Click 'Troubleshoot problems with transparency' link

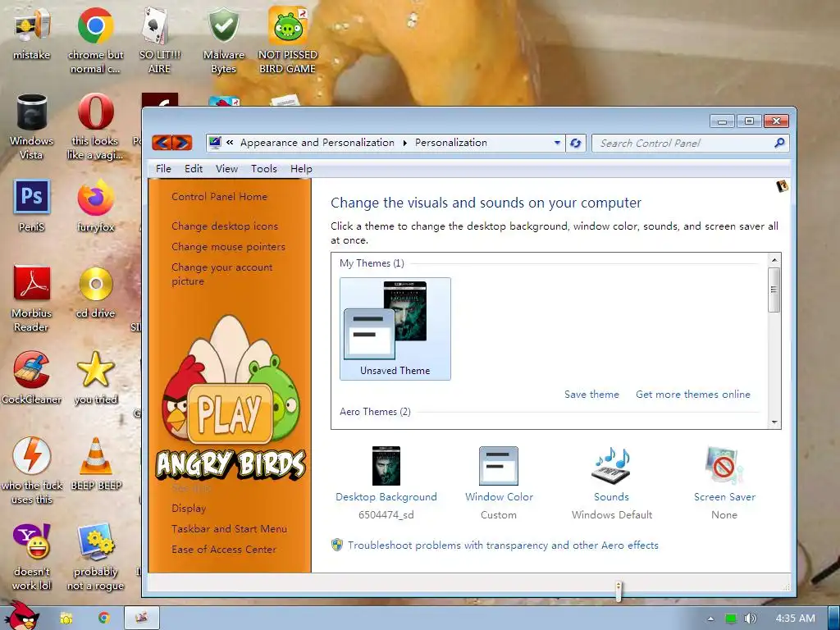(503, 546)
